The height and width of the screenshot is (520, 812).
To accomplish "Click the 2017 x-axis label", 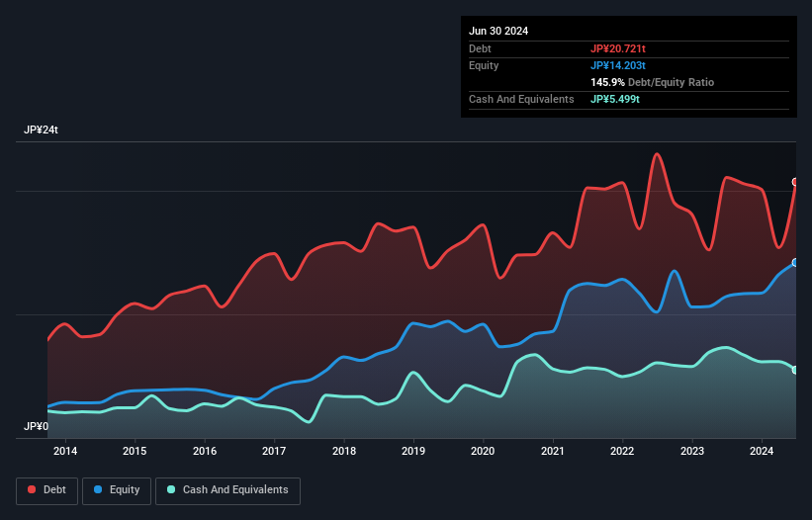I will (x=274, y=451).
